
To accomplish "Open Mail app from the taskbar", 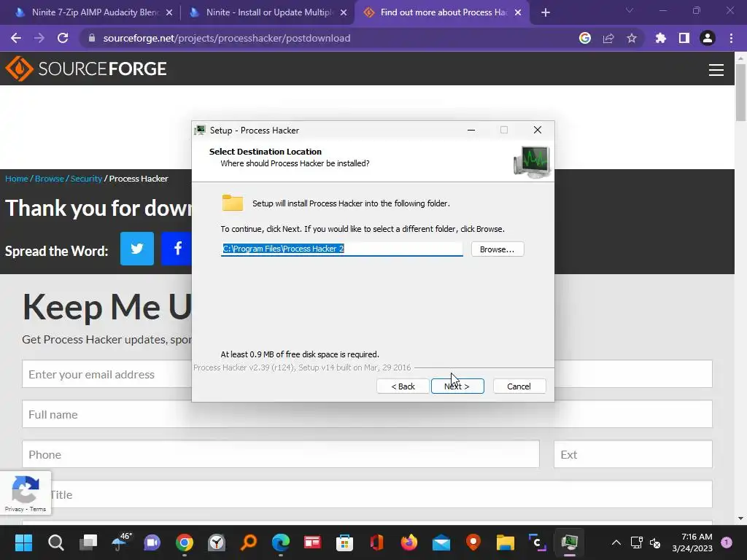I will click(x=441, y=542).
